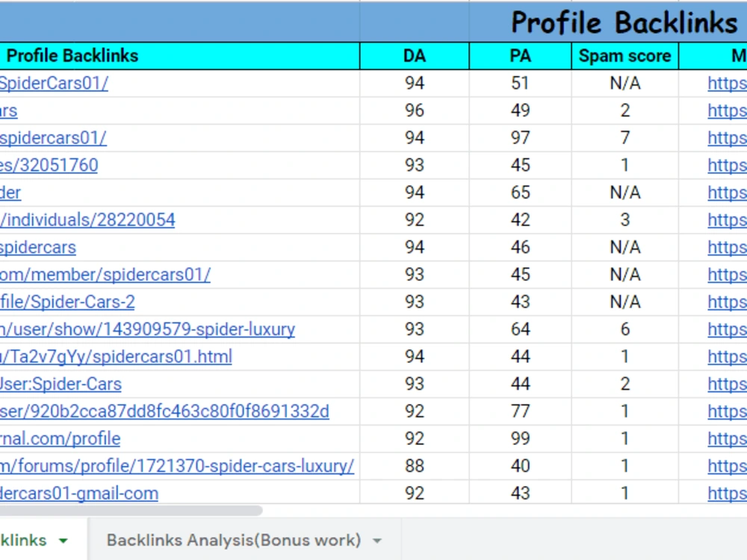
Task: Select PA cell 64 in spider-luxury row
Action: (x=520, y=329)
